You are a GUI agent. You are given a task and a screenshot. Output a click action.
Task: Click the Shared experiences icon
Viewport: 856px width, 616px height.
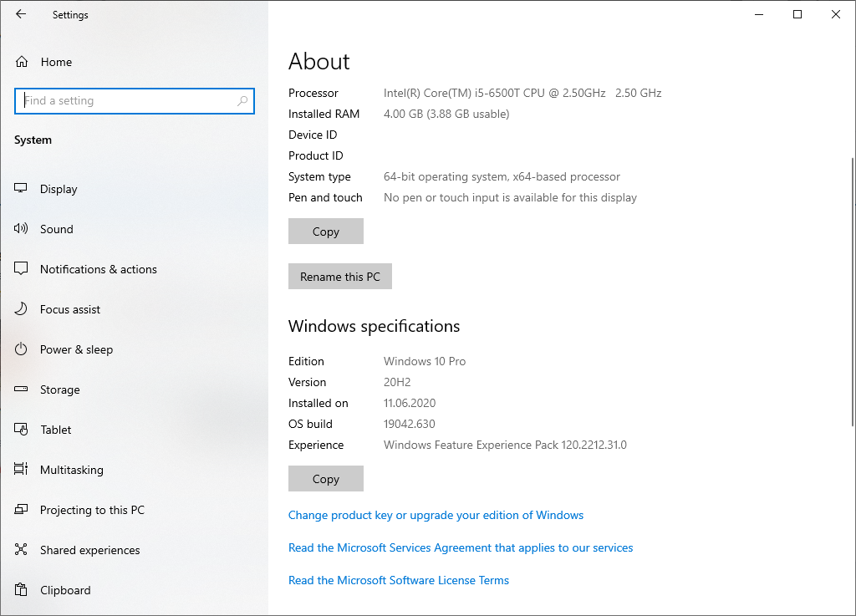click(21, 549)
